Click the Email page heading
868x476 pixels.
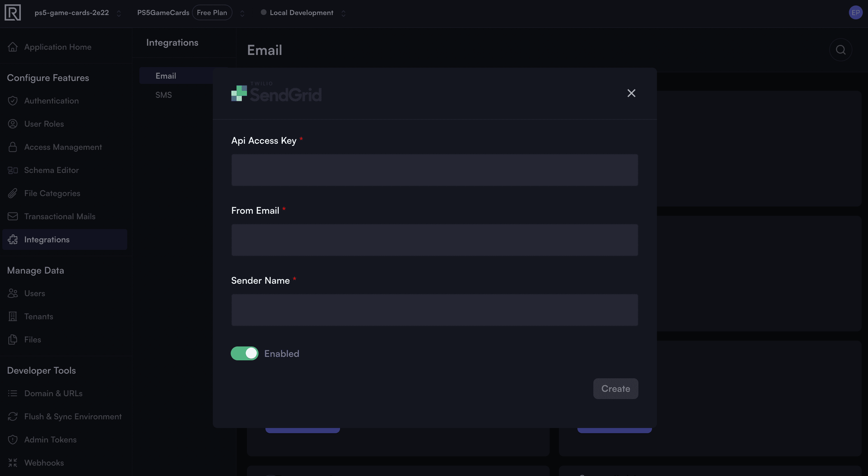click(x=265, y=50)
